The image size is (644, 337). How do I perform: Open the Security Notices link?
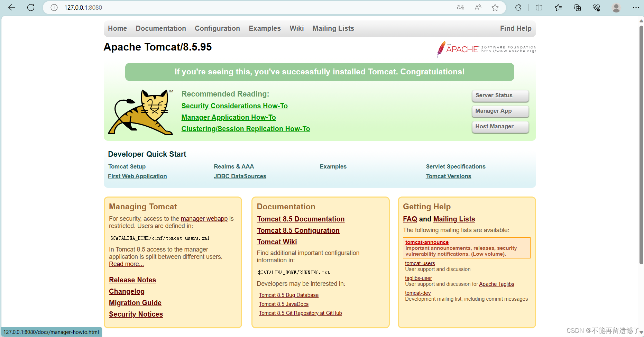[x=136, y=314]
